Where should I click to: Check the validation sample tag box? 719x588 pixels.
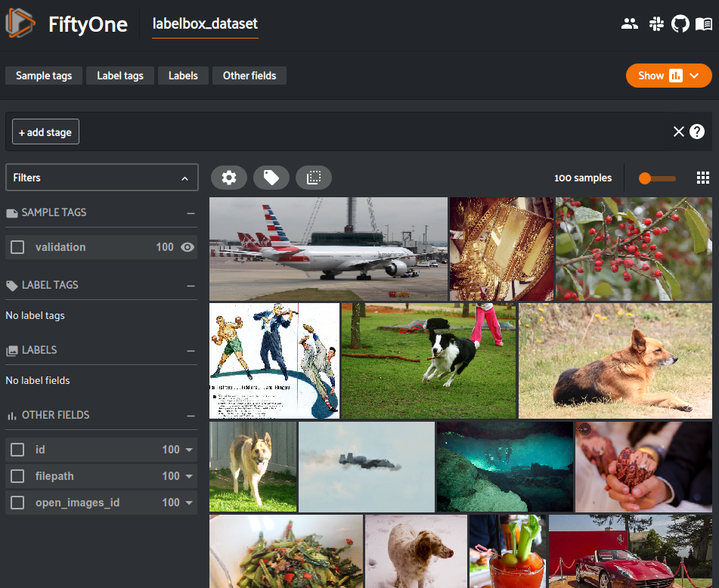pos(17,247)
